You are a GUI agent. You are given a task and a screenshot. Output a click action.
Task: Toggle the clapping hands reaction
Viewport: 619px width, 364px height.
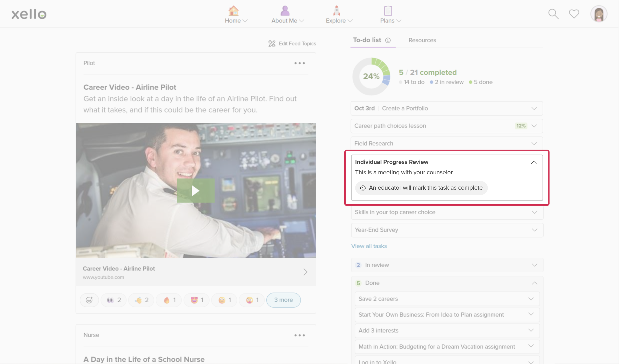point(142,300)
